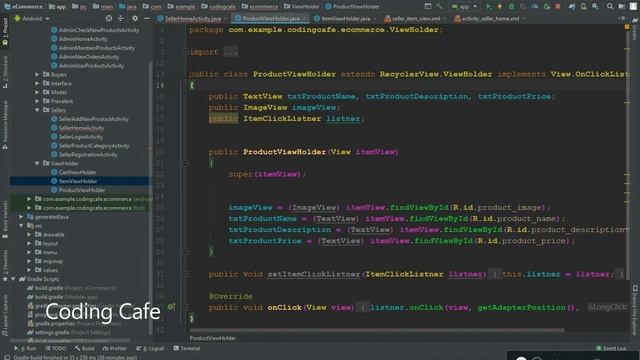Open Search Everywhere magnifier icon
Image resolution: width=640 pixels, height=360 pixels.
(609, 7)
